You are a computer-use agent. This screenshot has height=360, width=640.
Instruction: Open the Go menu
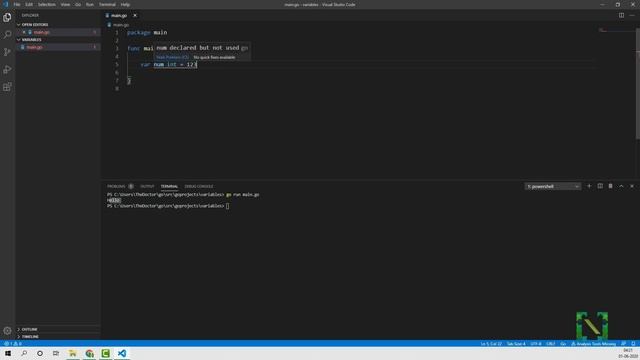pyautogui.click(x=78, y=4)
